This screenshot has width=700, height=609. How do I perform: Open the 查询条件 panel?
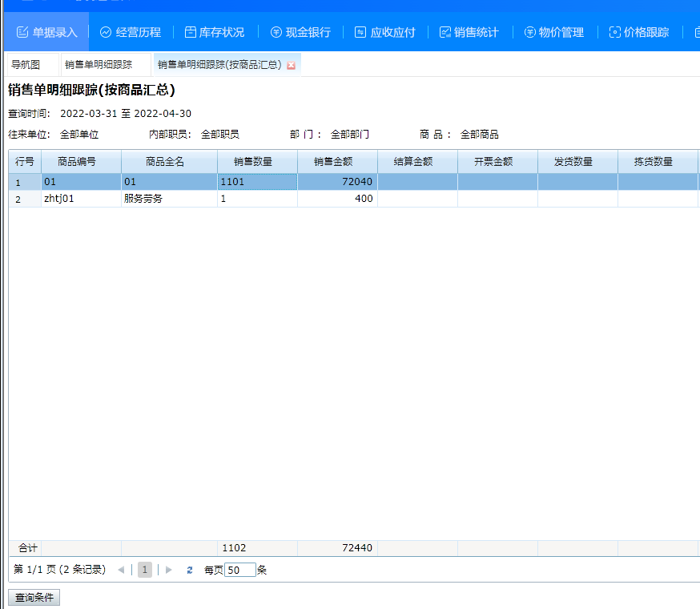pos(33,597)
